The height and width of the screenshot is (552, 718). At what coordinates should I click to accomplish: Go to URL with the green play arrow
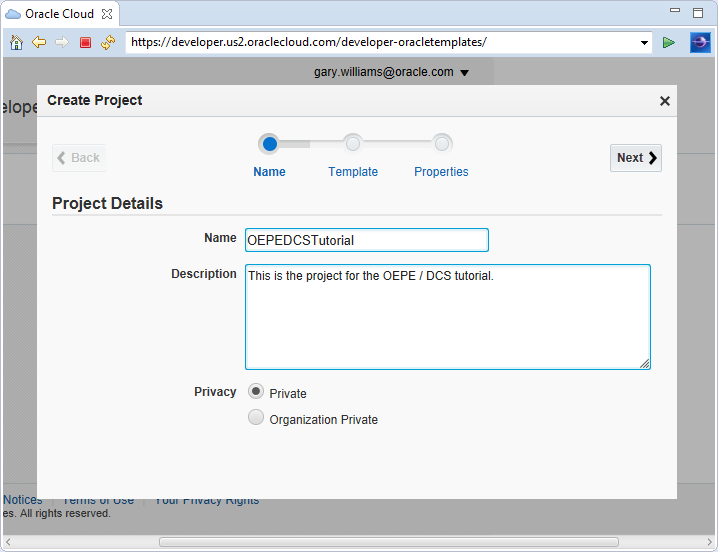[x=669, y=43]
